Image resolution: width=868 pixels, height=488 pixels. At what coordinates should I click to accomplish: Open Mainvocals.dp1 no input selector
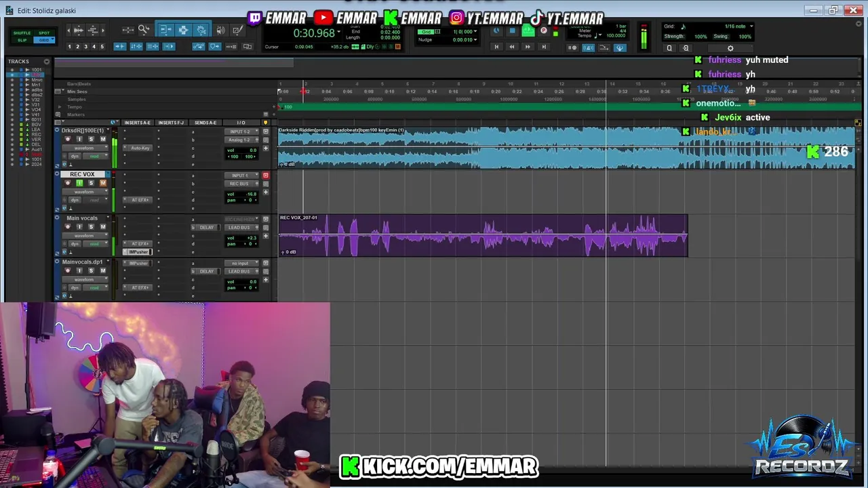[241, 263]
